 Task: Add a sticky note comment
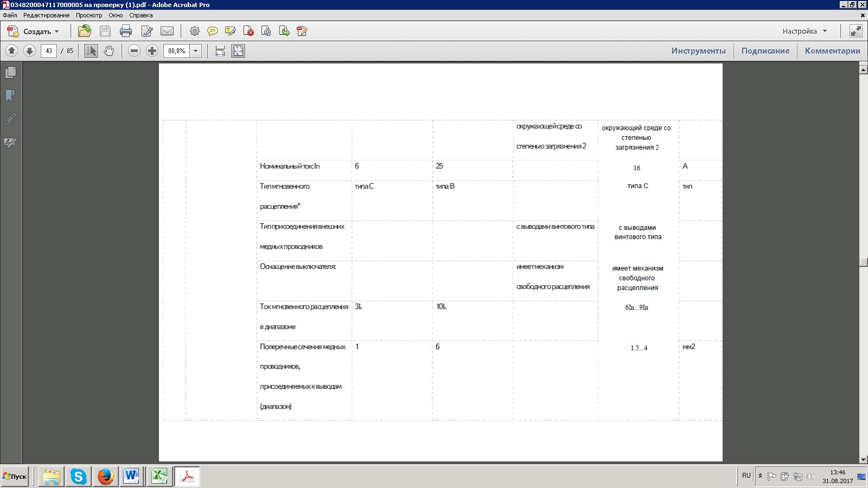tap(213, 31)
